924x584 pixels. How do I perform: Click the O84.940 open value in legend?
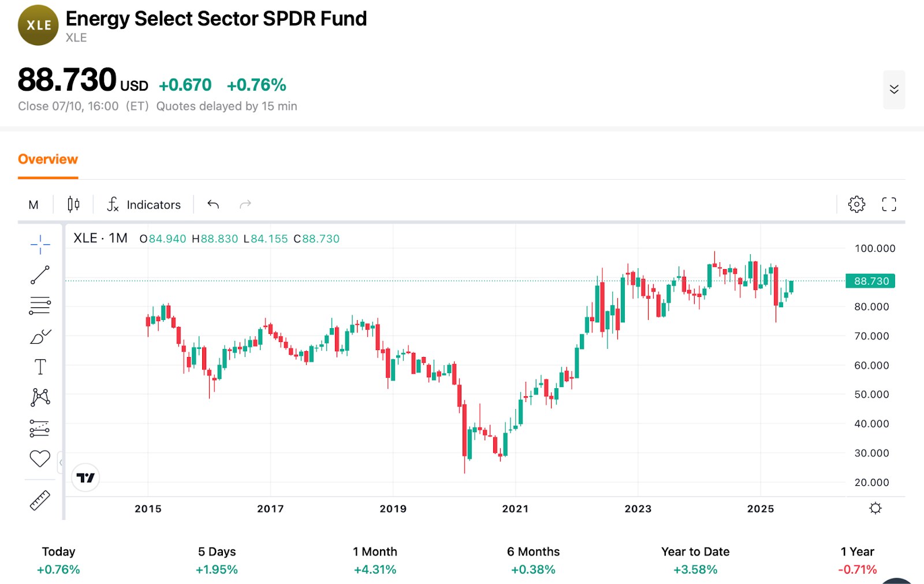pos(163,239)
